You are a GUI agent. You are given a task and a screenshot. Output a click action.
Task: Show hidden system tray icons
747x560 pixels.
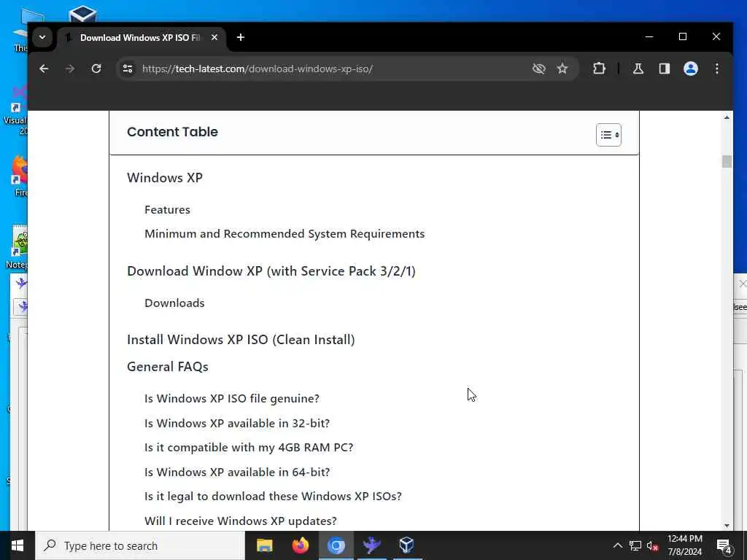coord(617,545)
